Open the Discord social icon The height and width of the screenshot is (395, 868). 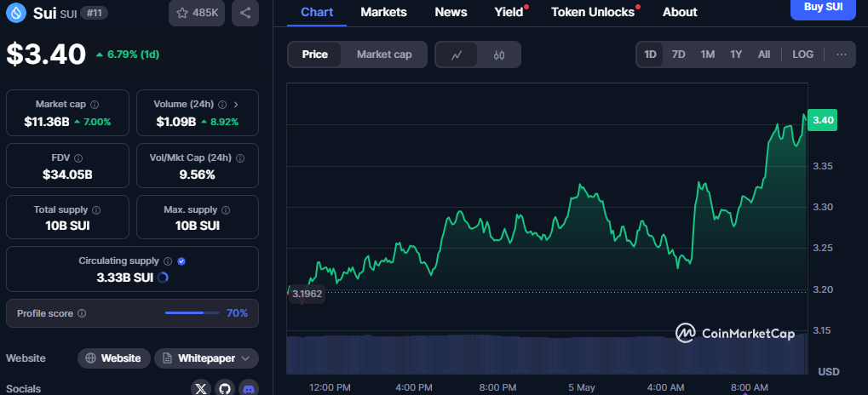pyautogui.click(x=249, y=388)
